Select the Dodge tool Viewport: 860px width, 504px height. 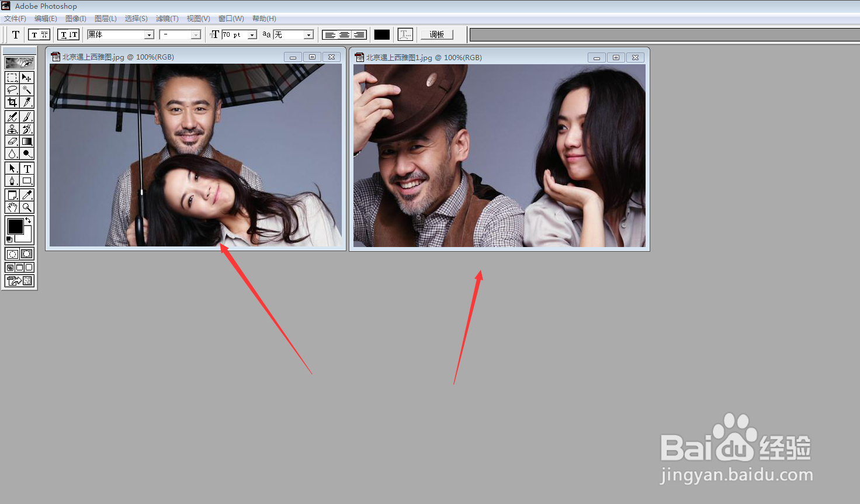[27, 154]
